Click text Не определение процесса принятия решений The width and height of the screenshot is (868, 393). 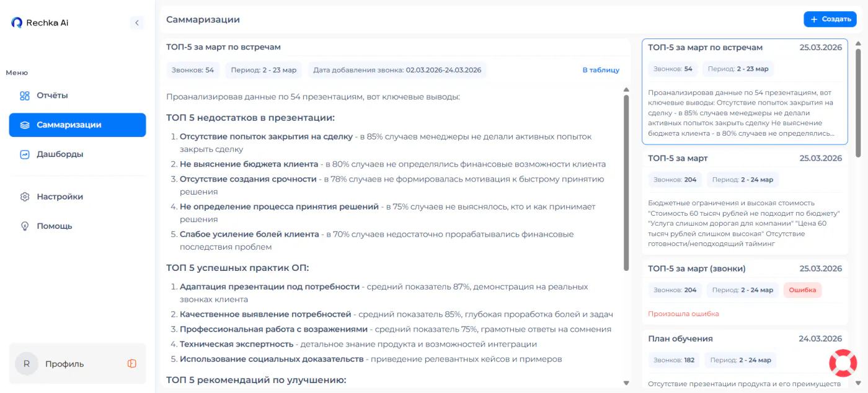coord(279,206)
